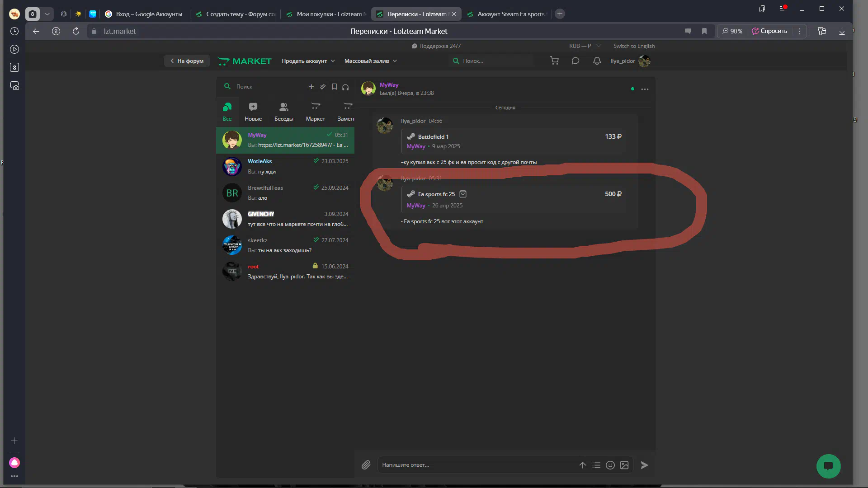Open Ea sports fc 25 account link
Screen dimensions: 868x488
pyautogui.click(x=436, y=194)
